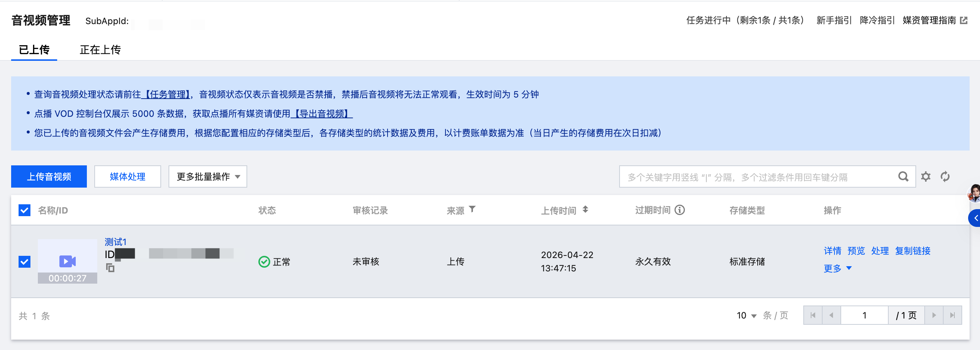980x350 pixels.
Task: Expand the 更多 actions menu in row
Action: 837,268
